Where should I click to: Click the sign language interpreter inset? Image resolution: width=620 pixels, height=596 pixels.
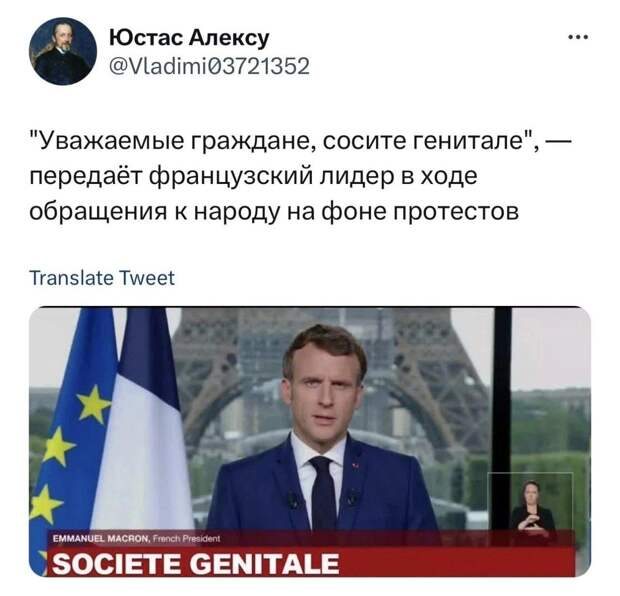pyautogui.click(x=531, y=505)
